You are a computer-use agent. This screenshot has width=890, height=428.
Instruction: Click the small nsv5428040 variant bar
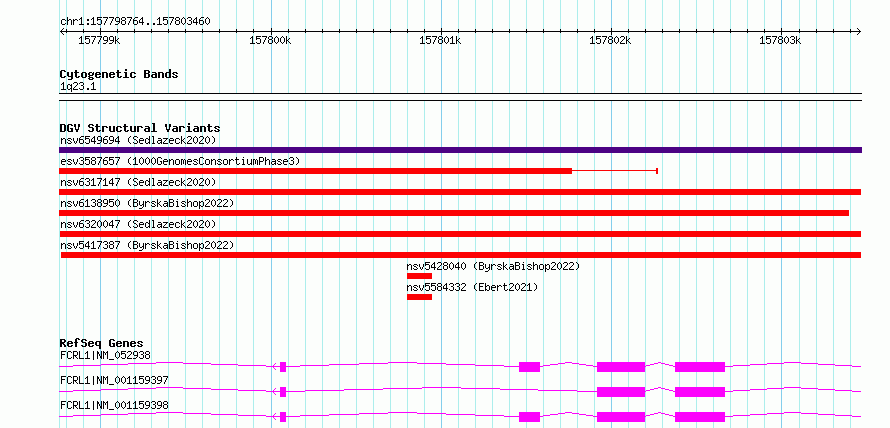419,276
